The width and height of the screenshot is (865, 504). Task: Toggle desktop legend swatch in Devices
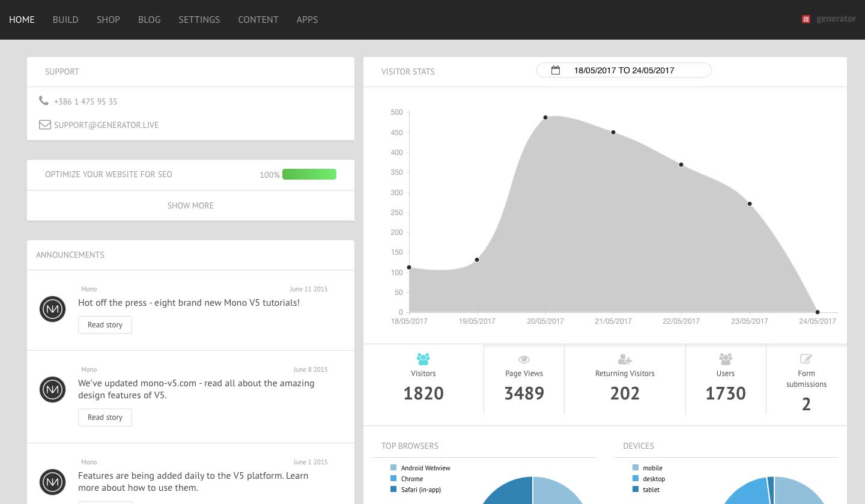(636, 479)
